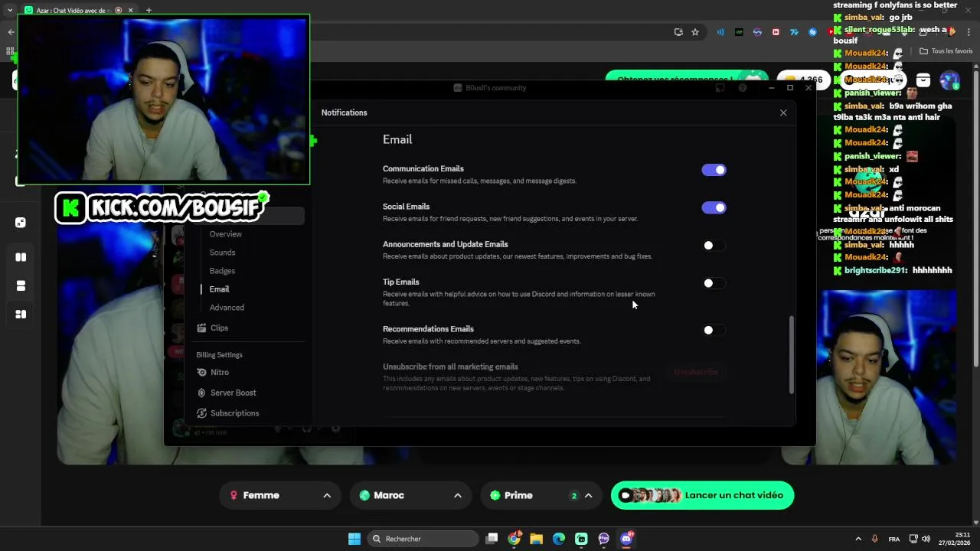This screenshot has width=980, height=551.
Task: Open Sounds settings in sidebar
Action: [x=222, y=253]
